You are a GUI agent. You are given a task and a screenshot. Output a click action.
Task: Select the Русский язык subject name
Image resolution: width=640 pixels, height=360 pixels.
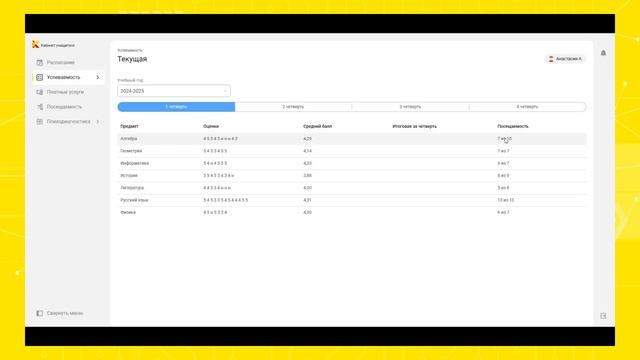point(134,200)
